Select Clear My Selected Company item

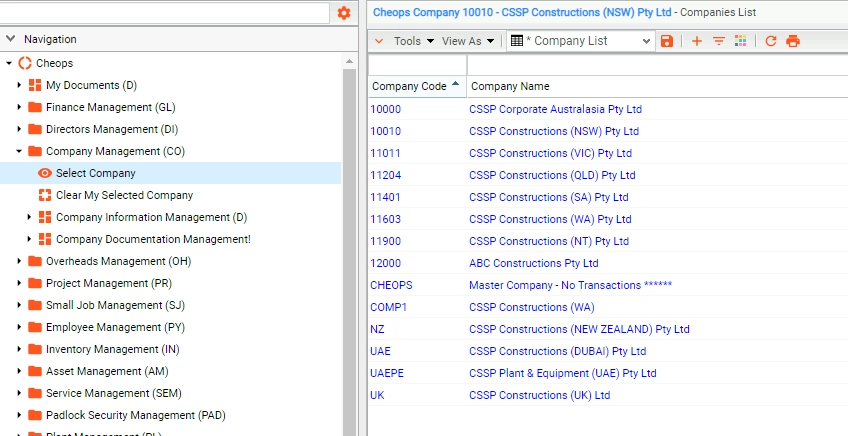coord(124,195)
